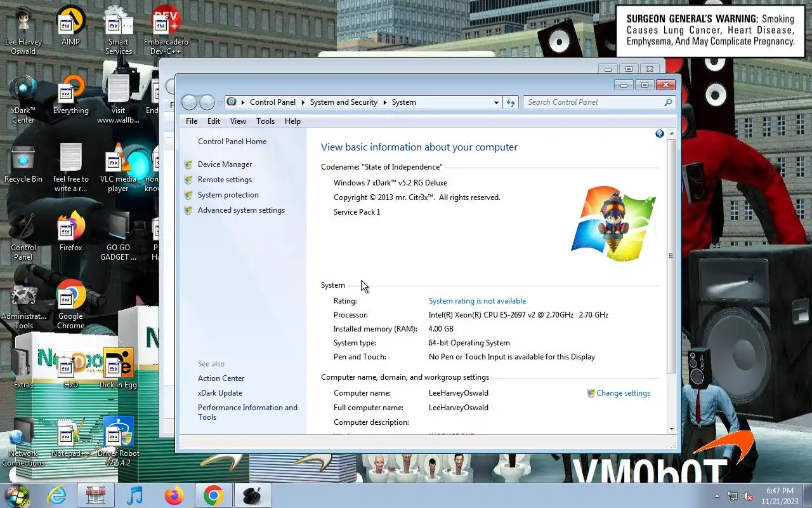The height and width of the screenshot is (508, 812).
Task: Expand the Control Panel breadcrumb arrow
Action: coord(303,102)
